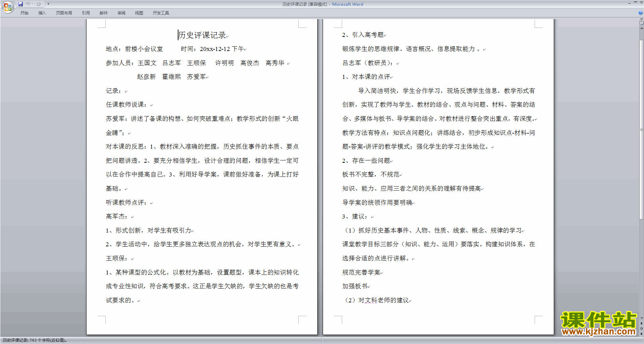The image size is (644, 344).
Task: Click the line 试要求的。 ending page one
Action: (121, 300)
